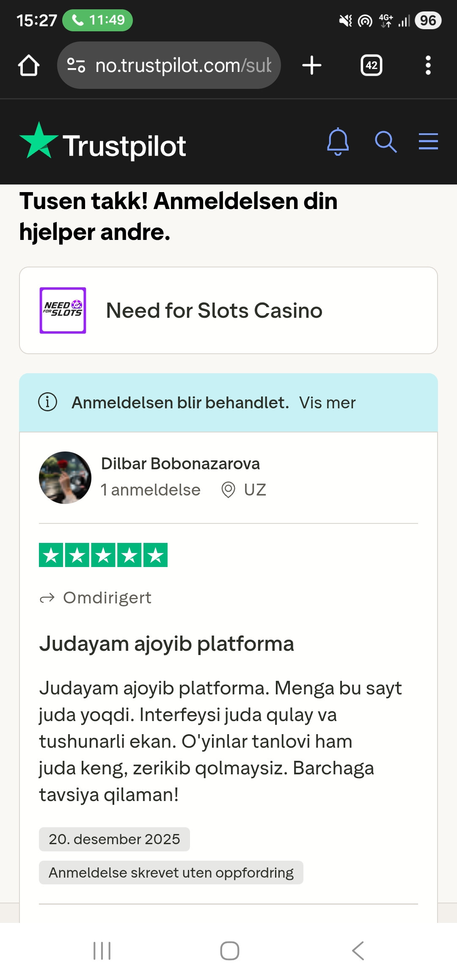Click the five-star rating on the review
The image size is (457, 980).
[103, 555]
